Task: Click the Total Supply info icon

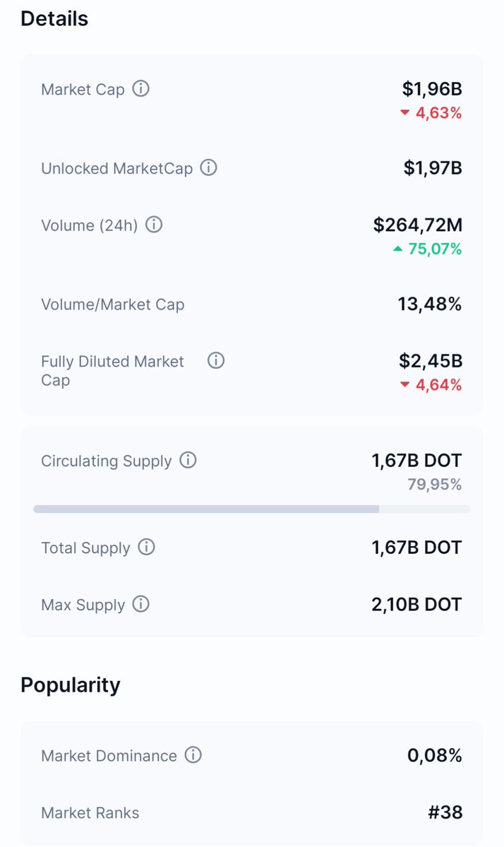Action: (x=146, y=547)
